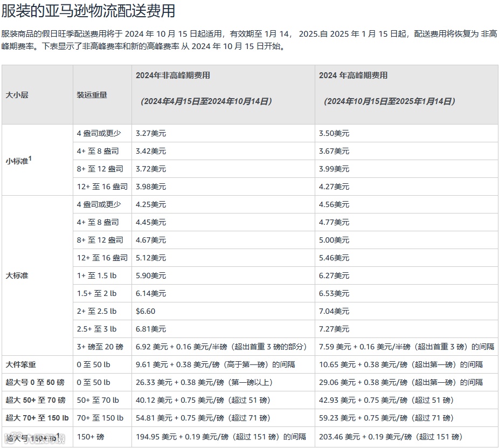
Task: Click the 2024 年高峰期费用 header
Action: point(354,75)
